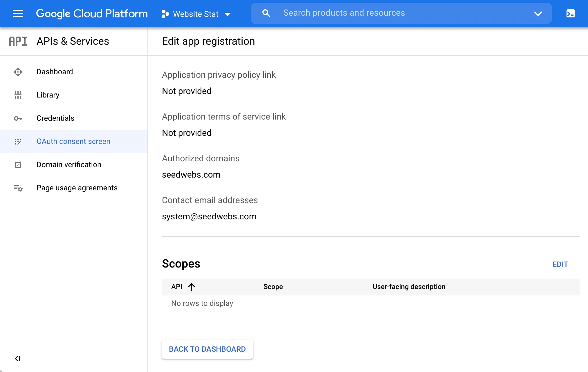Activate the Cloud Shell terminal icon

point(571,13)
